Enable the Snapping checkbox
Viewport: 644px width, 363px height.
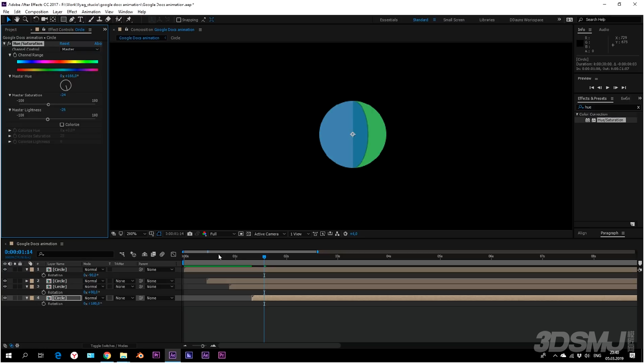click(x=178, y=20)
